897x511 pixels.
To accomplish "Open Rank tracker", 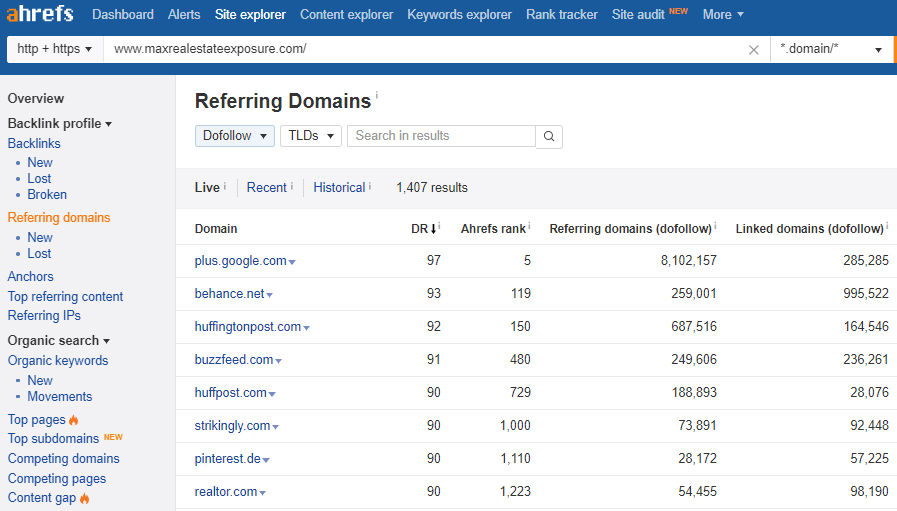I will tap(562, 14).
